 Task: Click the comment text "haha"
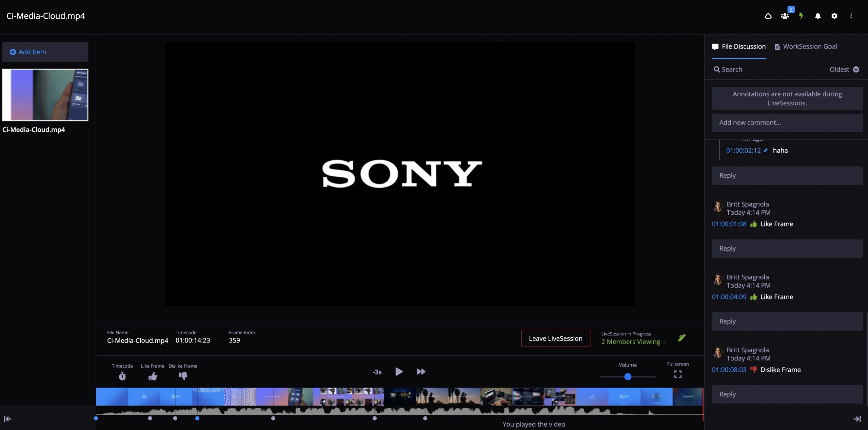click(x=780, y=150)
